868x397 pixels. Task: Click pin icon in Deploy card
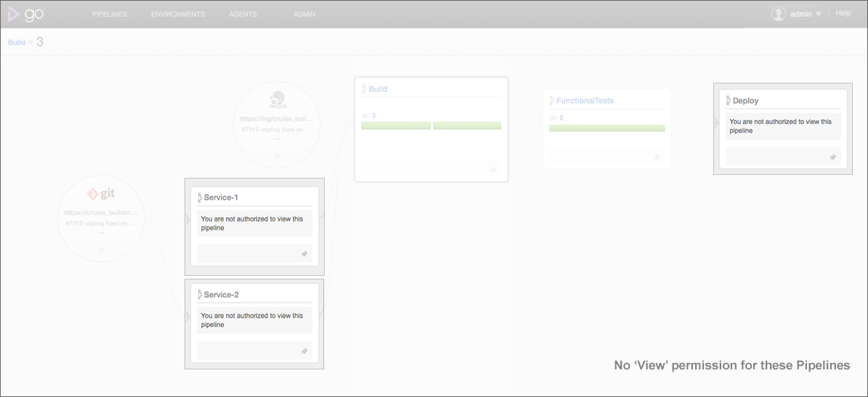[832, 157]
